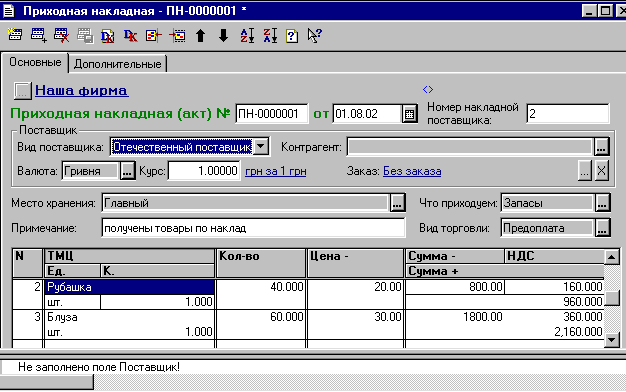Image resolution: width=626 pixels, height=392 pixels.
Task: Open the Наша фирма link
Action: coord(81,91)
